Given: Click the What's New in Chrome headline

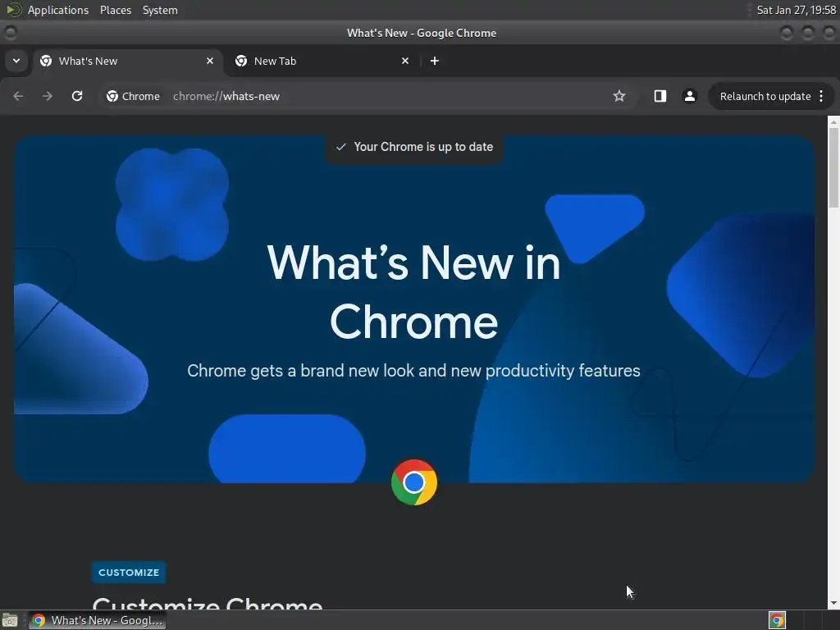Looking at the screenshot, I should (414, 292).
